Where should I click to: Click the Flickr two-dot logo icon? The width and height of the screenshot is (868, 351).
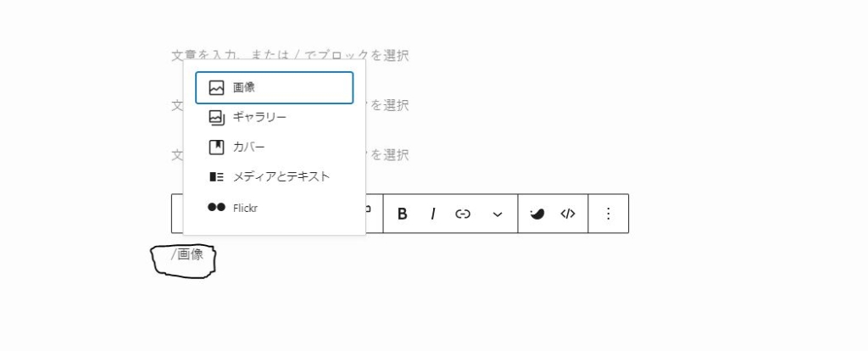point(216,207)
